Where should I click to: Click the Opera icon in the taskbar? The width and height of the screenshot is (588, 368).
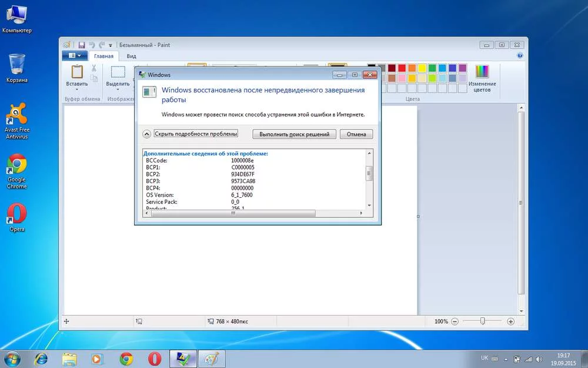tap(155, 359)
